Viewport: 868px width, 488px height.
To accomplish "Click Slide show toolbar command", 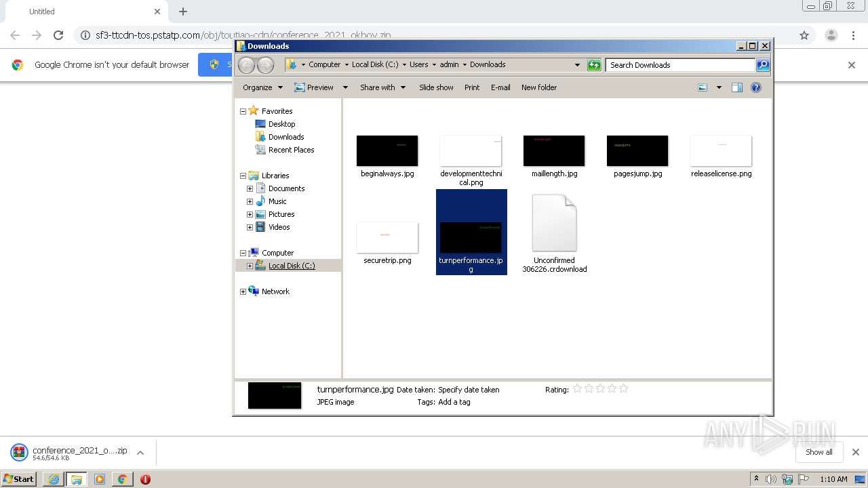I will (436, 87).
